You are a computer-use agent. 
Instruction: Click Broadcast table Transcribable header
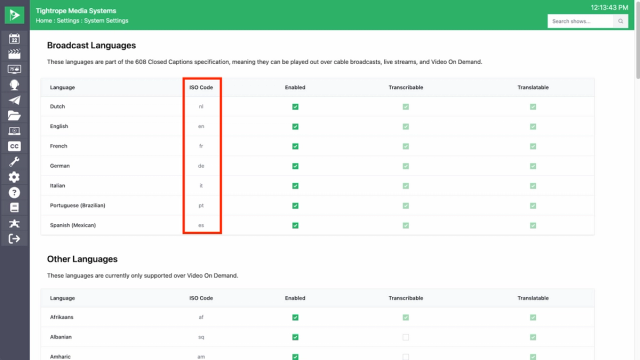(406, 87)
